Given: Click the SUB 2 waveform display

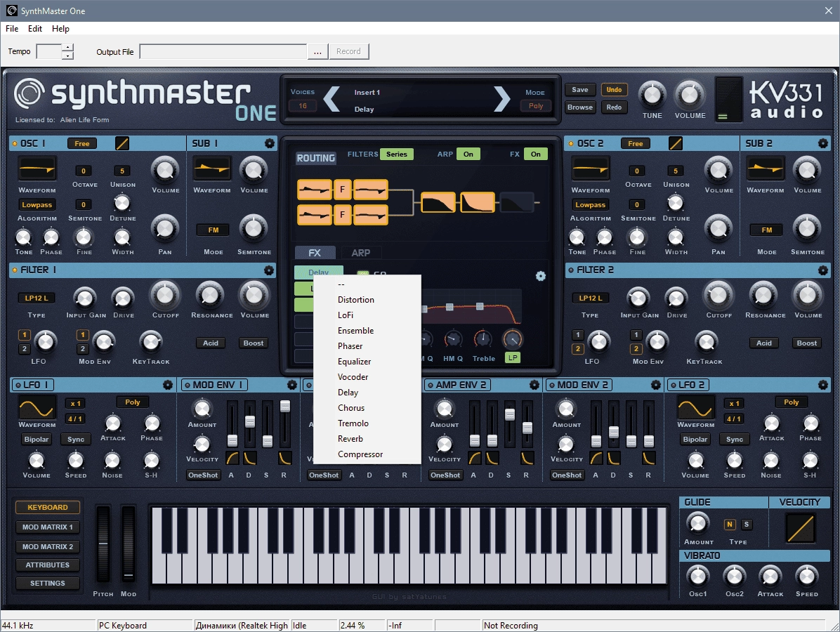Looking at the screenshot, I should point(766,170).
